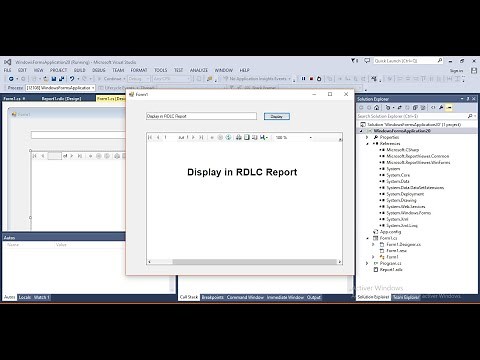Click the Undo arrow in toolbar
The width and height of the screenshot is (480, 360).
coord(72,79)
